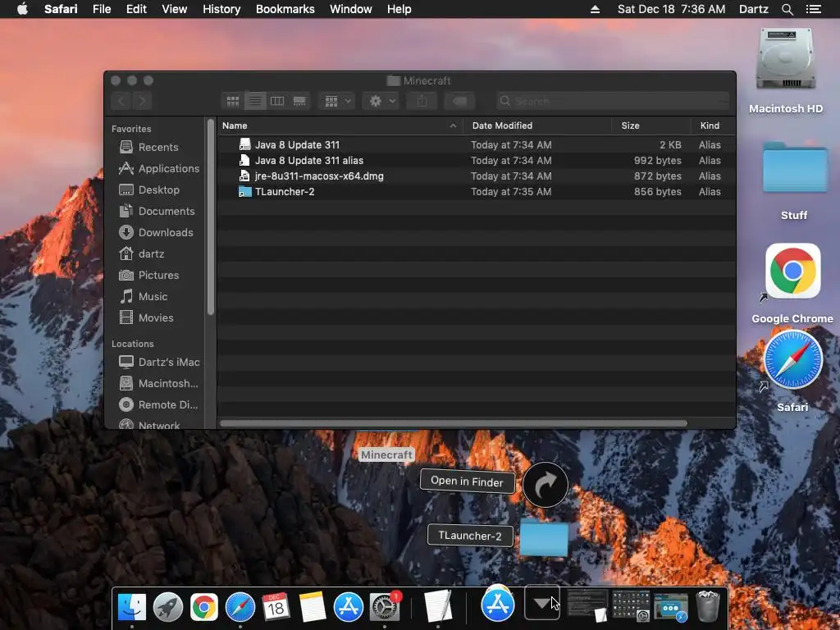Open Calendar from the Dock
The image size is (840, 630).
pos(276,607)
